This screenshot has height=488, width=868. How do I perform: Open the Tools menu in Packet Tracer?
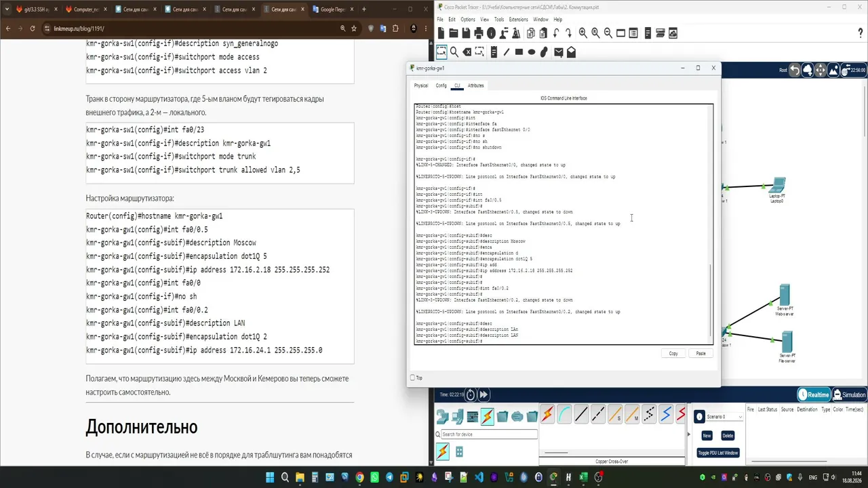pyautogui.click(x=499, y=20)
